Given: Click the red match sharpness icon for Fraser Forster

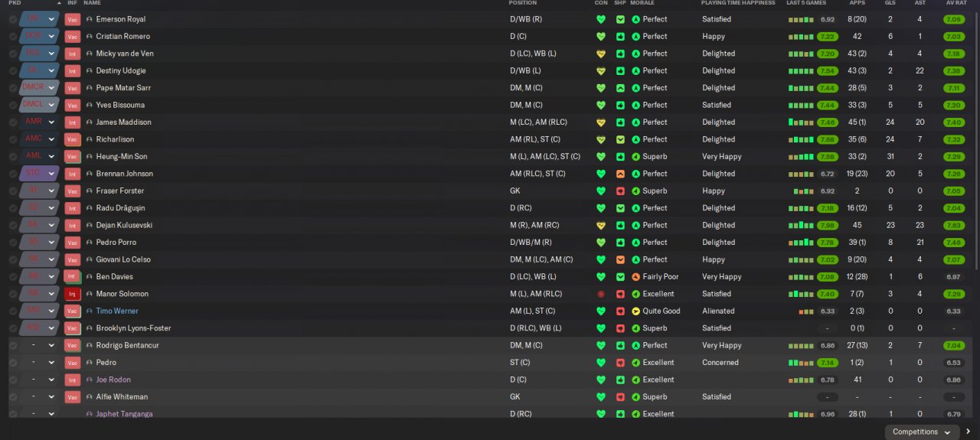Looking at the screenshot, I should 620,191.
